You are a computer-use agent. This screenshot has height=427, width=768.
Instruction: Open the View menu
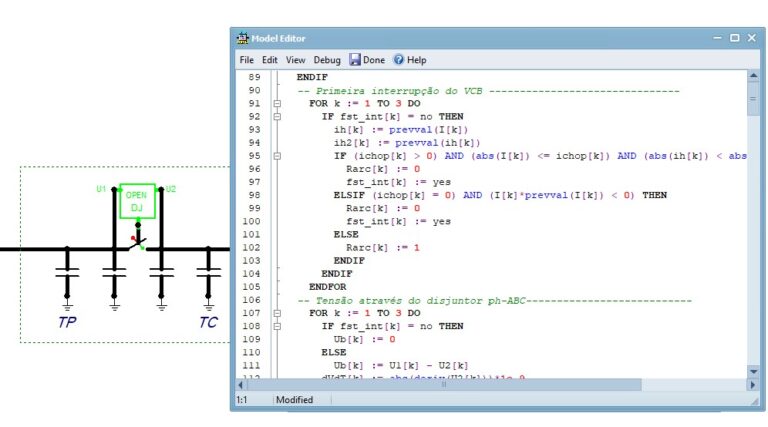pos(296,60)
